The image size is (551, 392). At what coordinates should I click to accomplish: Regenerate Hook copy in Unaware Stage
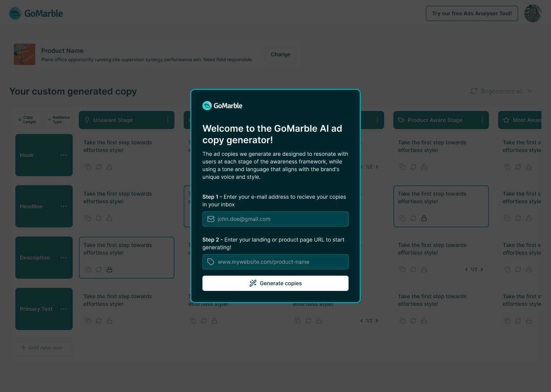99,167
